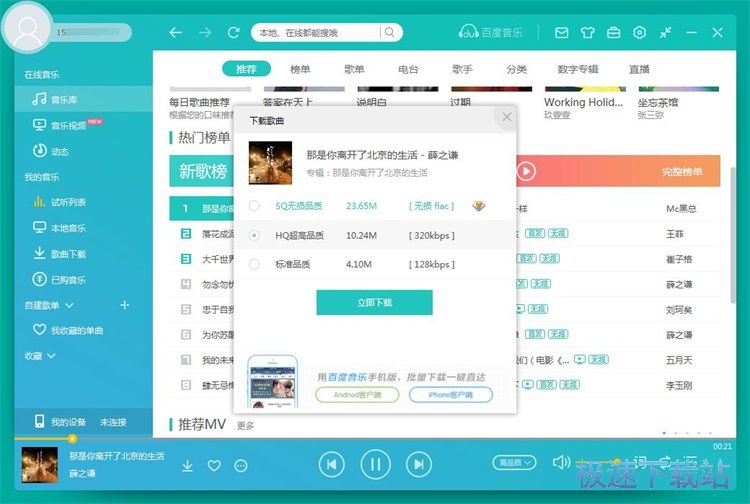
Task: Open the 坐忘茶馆 album card
Action: 679,103
